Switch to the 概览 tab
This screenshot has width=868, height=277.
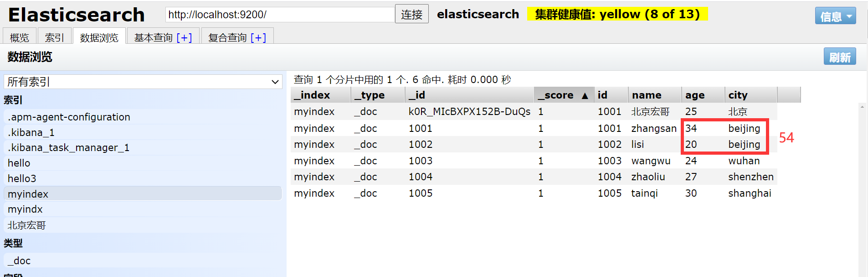(x=19, y=37)
